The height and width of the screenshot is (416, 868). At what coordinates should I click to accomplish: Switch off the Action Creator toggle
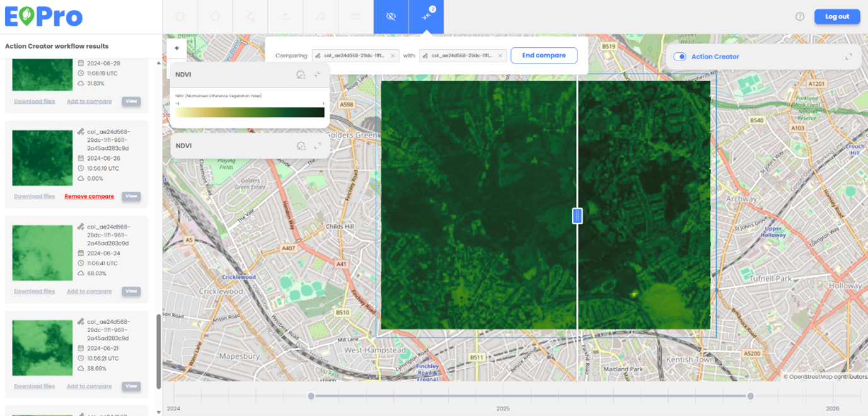680,57
